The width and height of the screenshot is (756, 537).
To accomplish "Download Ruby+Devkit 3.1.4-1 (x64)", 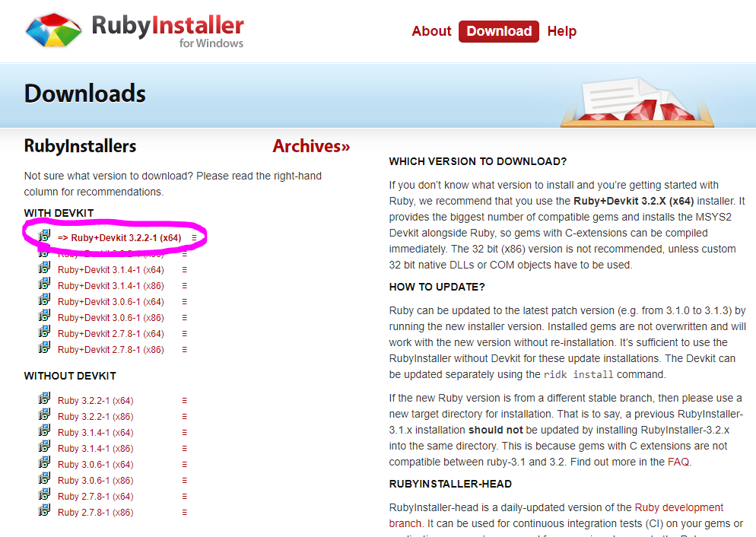I will pos(111,270).
